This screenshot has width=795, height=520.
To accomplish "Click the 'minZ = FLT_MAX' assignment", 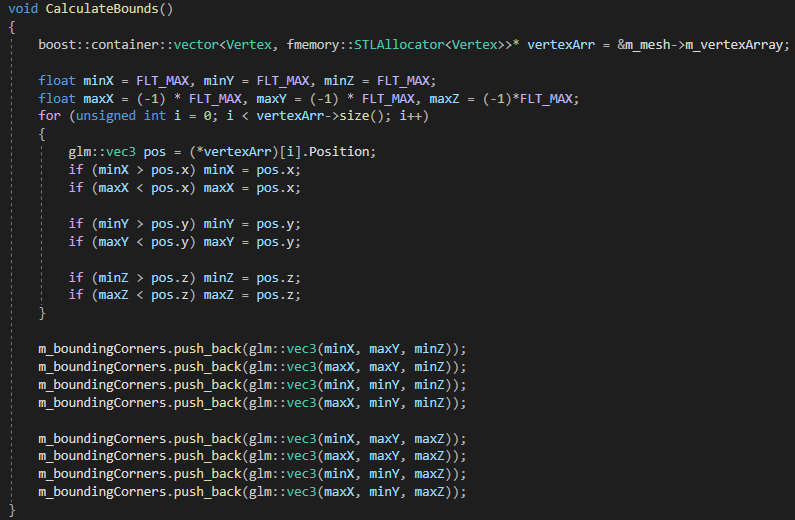I will click(x=377, y=81).
